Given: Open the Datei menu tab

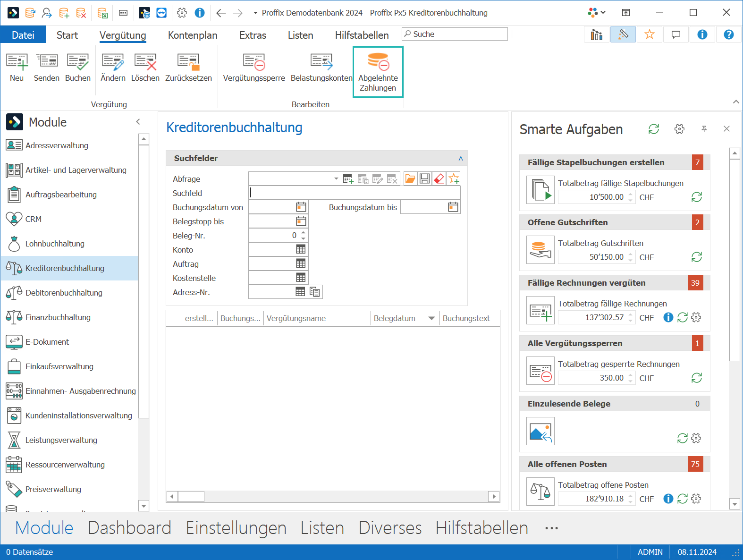Looking at the screenshot, I should point(23,35).
